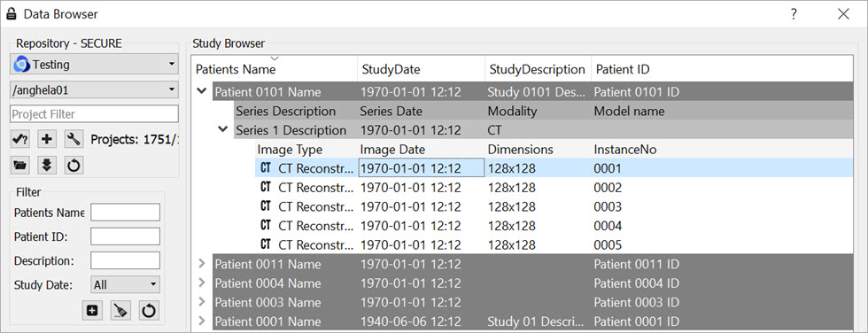The image size is (868, 333).
Task: Collapse the Series 1 Description row
Action: point(223,130)
